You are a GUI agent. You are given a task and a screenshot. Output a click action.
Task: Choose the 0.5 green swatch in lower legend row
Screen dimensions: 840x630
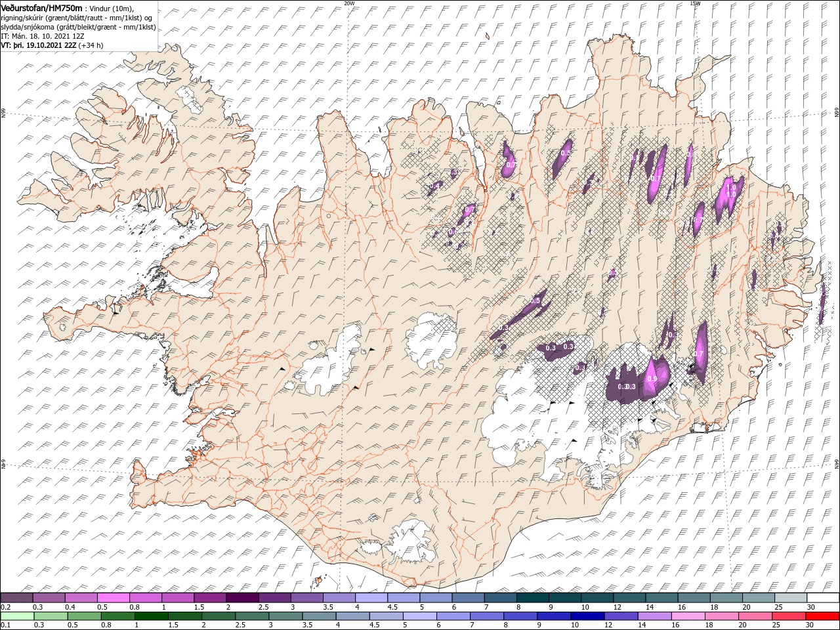click(x=84, y=616)
